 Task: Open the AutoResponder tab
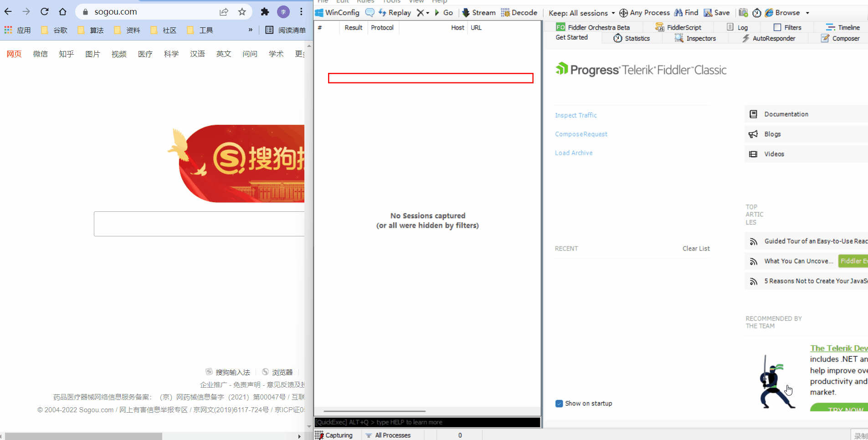tap(769, 38)
